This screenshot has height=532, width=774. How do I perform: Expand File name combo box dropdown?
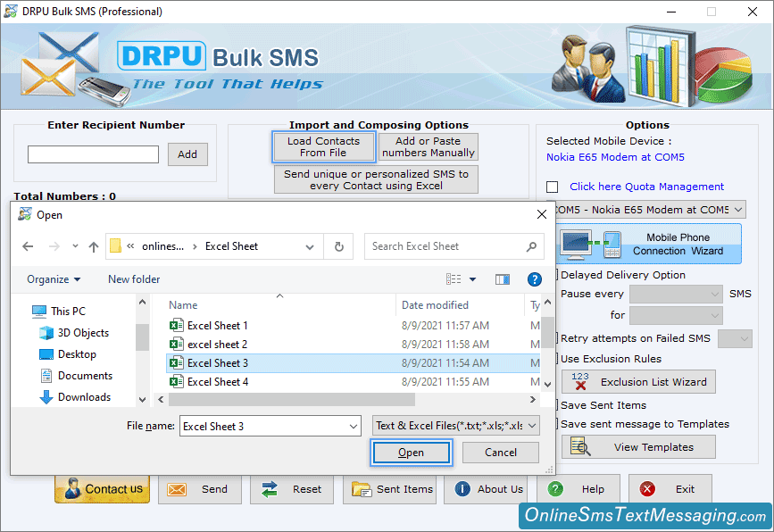(x=354, y=427)
